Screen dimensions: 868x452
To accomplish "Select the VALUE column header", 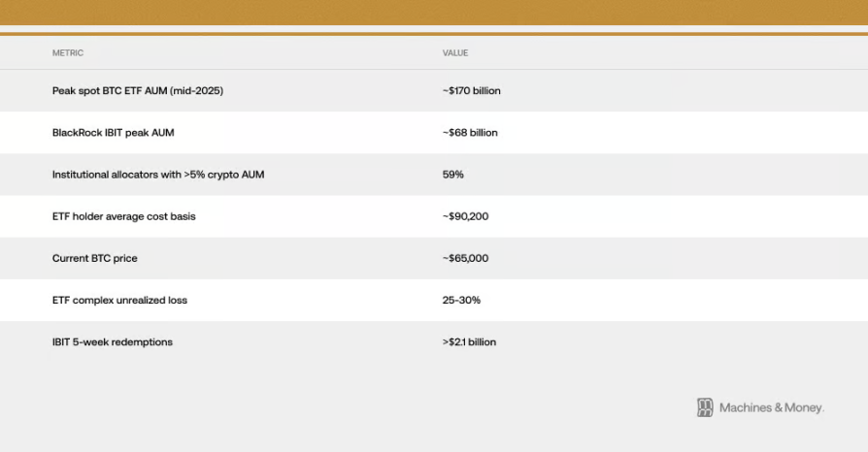I will point(454,52).
